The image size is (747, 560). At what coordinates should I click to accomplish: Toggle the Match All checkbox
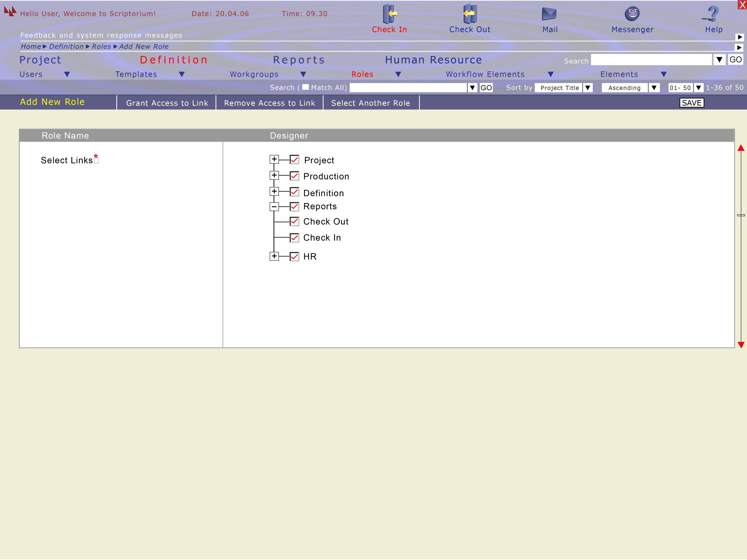305,87
